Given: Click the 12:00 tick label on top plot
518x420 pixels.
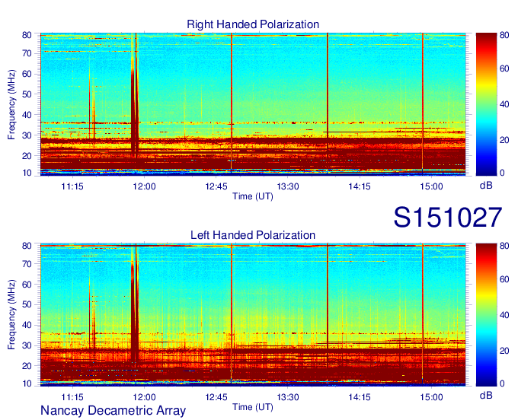Looking at the screenshot, I should point(145,186).
